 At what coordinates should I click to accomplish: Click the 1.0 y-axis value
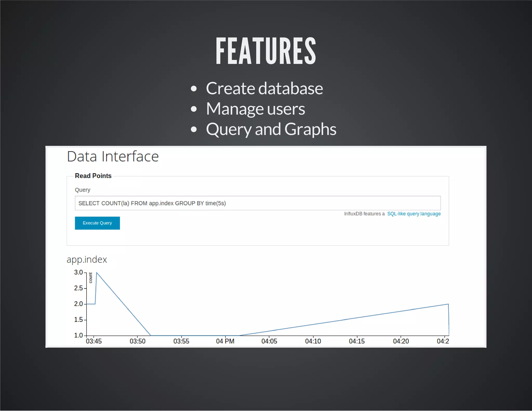point(78,335)
